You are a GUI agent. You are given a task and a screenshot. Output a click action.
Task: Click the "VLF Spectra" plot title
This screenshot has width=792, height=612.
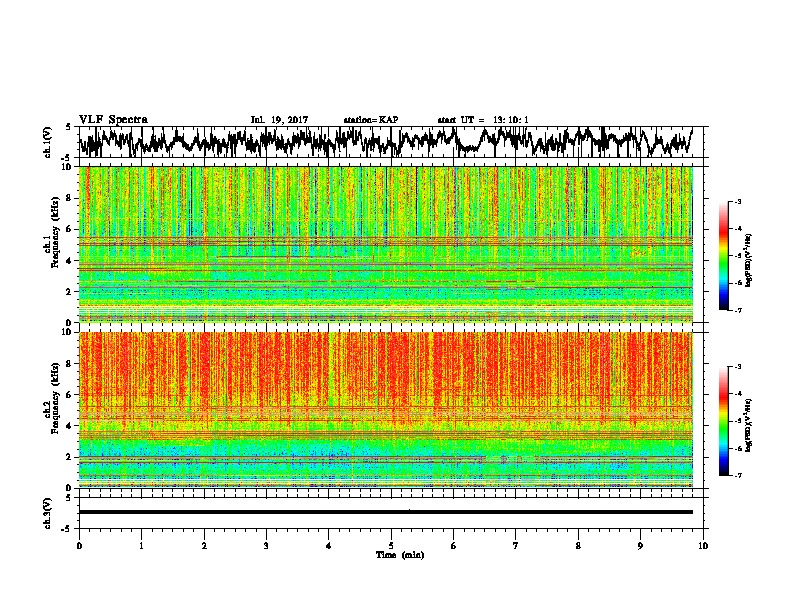(x=113, y=120)
